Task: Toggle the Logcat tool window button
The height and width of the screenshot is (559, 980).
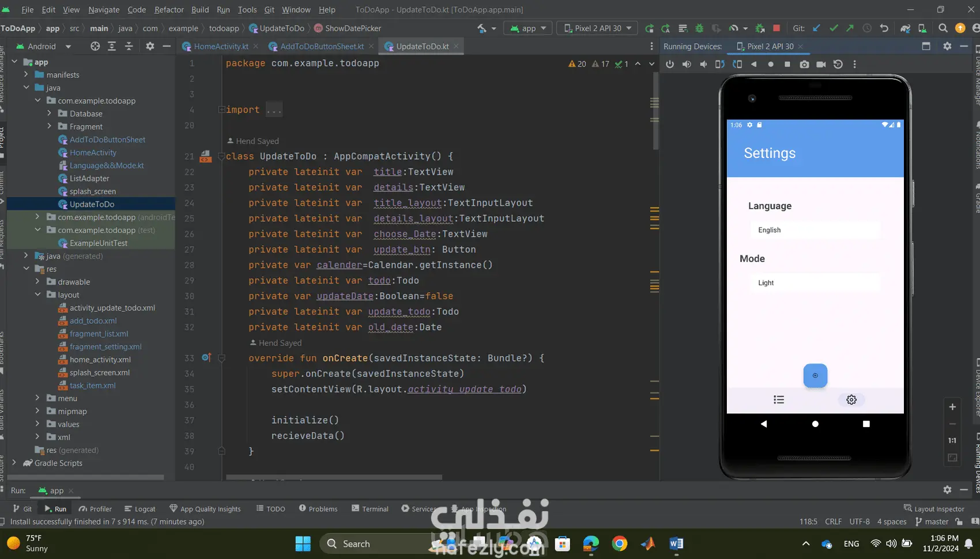Action: point(140,509)
